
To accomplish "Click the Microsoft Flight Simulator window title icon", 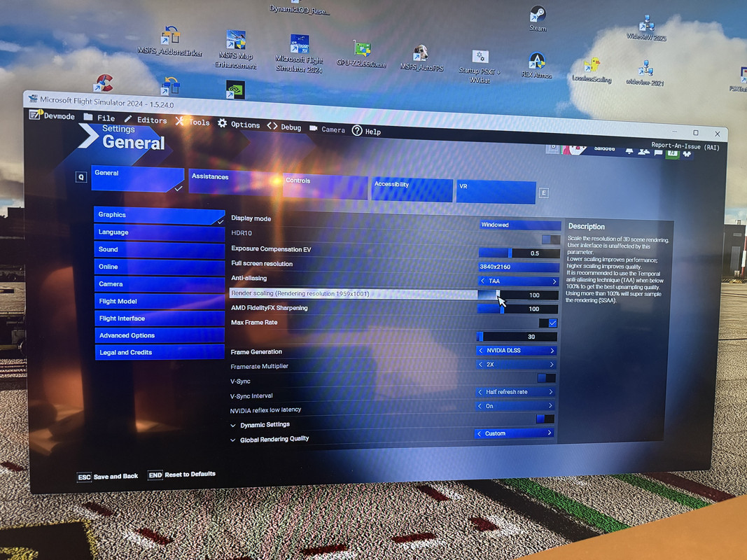I will [x=33, y=99].
